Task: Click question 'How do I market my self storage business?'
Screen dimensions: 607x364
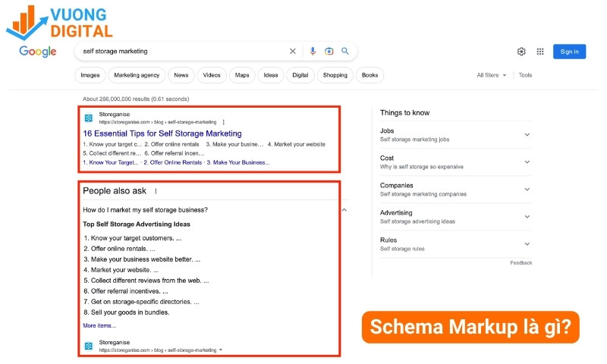Action: 145,210
